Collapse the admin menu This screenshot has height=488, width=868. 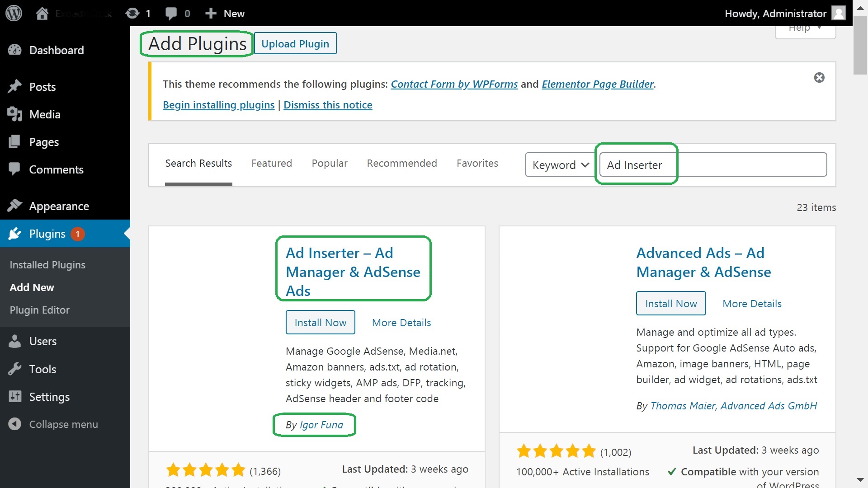[x=53, y=424]
